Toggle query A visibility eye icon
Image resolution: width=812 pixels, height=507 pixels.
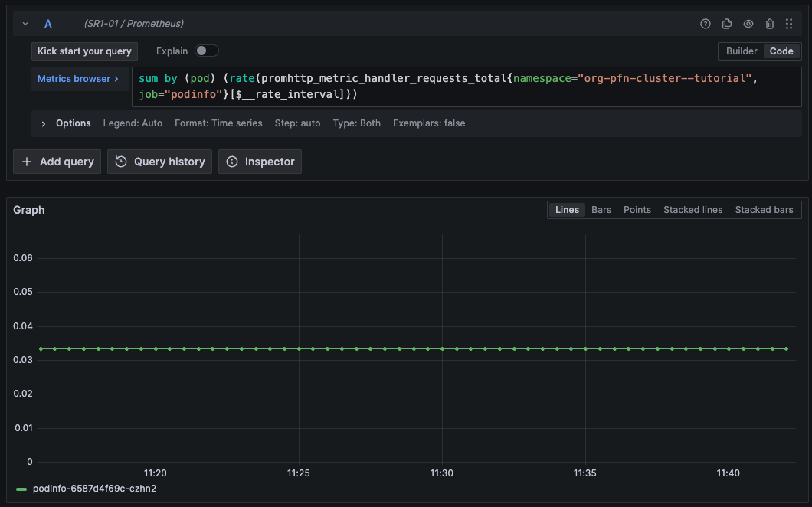click(748, 24)
